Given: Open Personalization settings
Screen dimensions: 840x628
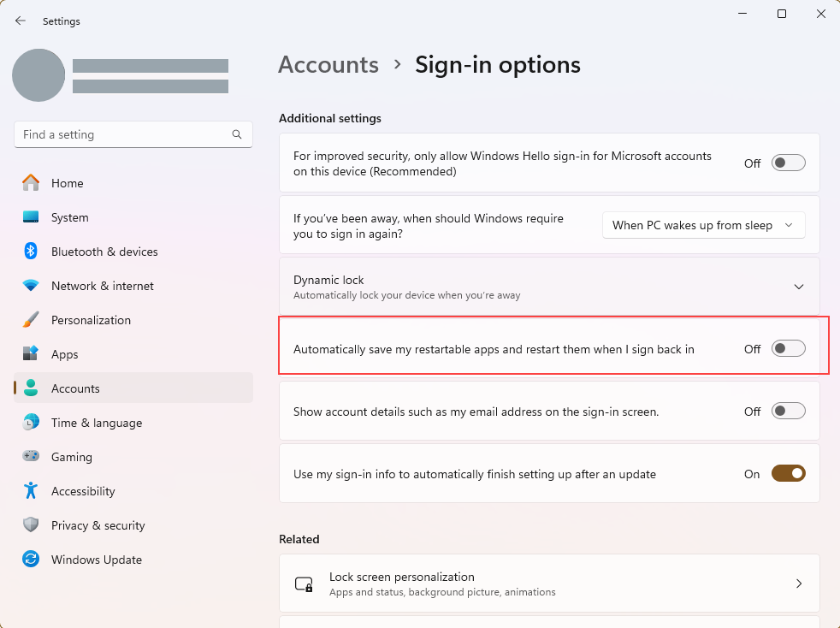Looking at the screenshot, I should (x=133, y=321).
